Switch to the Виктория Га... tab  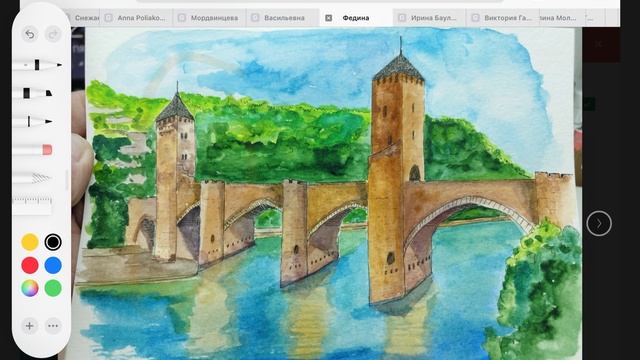click(503, 18)
